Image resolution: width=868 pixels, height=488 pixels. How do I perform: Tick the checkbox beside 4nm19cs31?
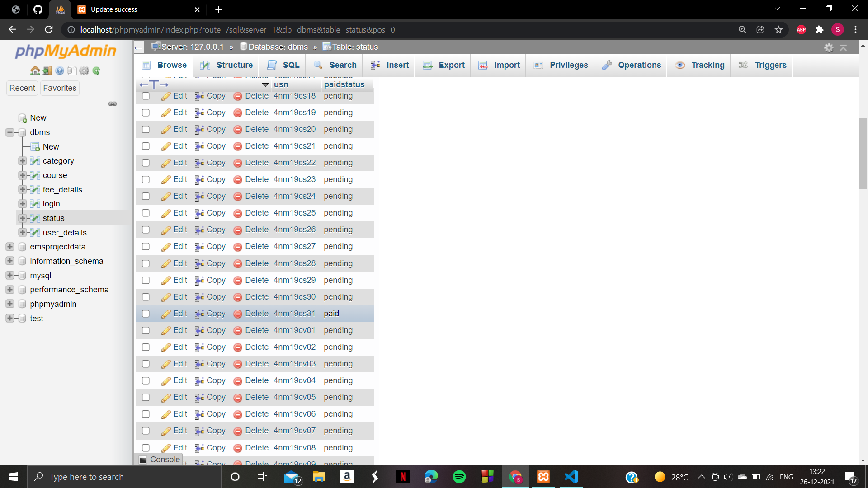click(x=146, y=314)
